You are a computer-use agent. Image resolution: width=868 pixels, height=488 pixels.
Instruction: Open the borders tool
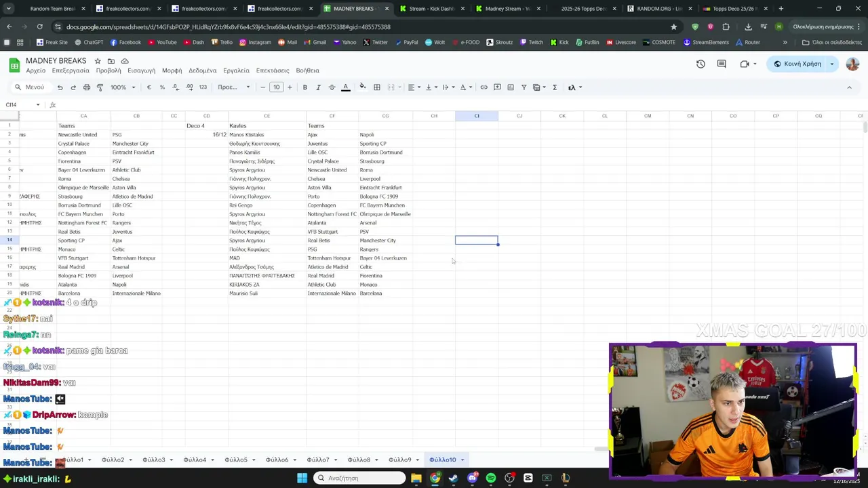[x=377, y=87]
